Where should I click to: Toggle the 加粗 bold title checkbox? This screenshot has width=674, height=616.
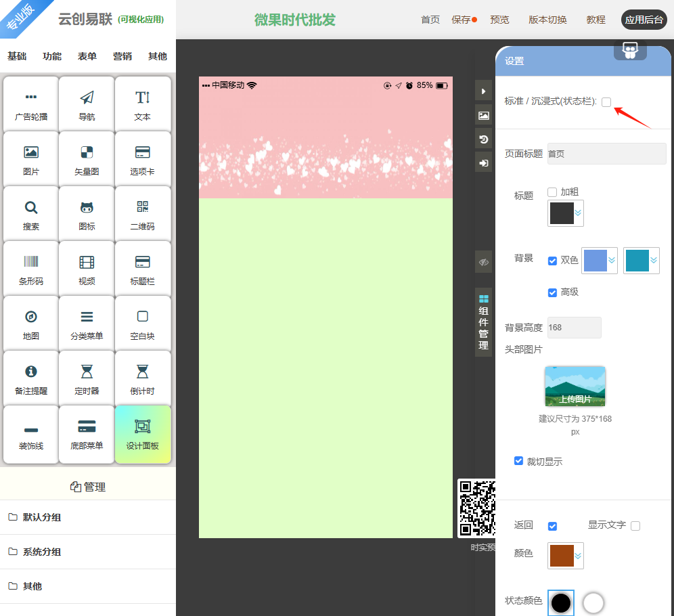552,192
